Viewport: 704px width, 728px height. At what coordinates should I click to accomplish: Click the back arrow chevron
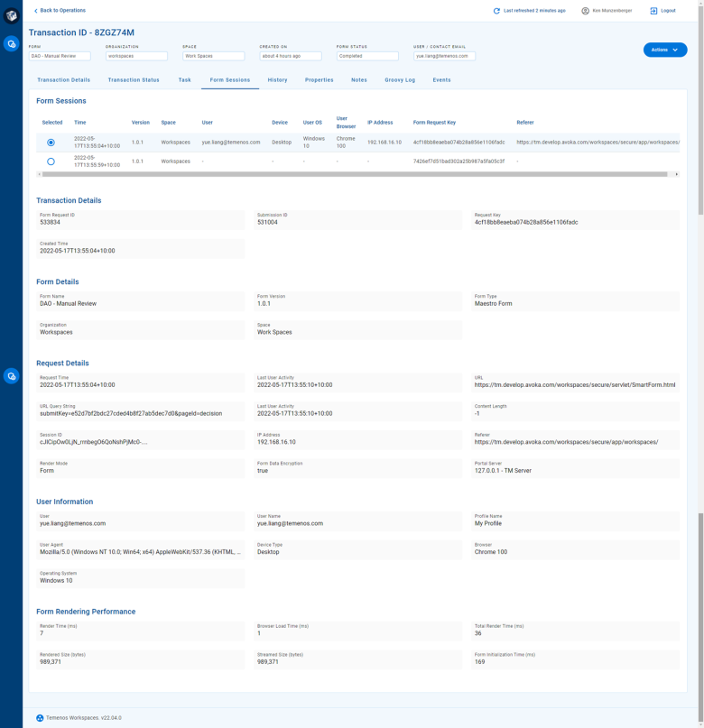click(x=36, y=11)
